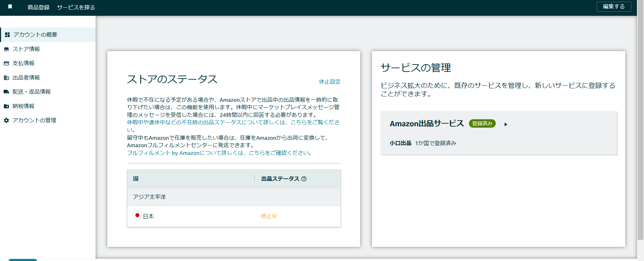The width and height of the screenshot is (644, 261).
Task: Click 1か国で登録済み text
Action: click(436, 143)
